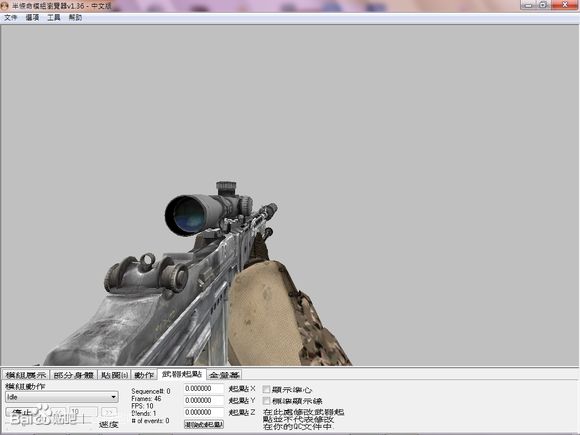The image size is (580, 435).
Task: Select the 武器起點 weapon origin tab
Action: [182, 374]
